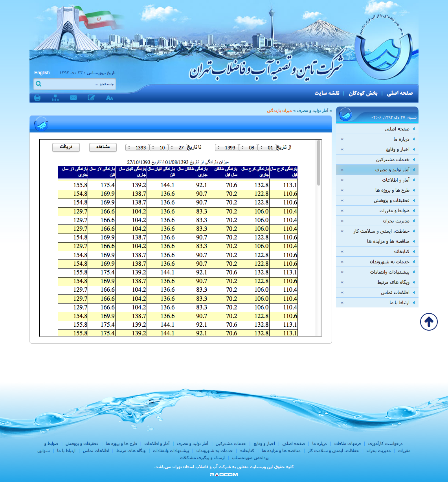Viewport: 448px width, 482px height.
Task: Click column header بارندگی لار سال جاری
Action: (73, 172)
